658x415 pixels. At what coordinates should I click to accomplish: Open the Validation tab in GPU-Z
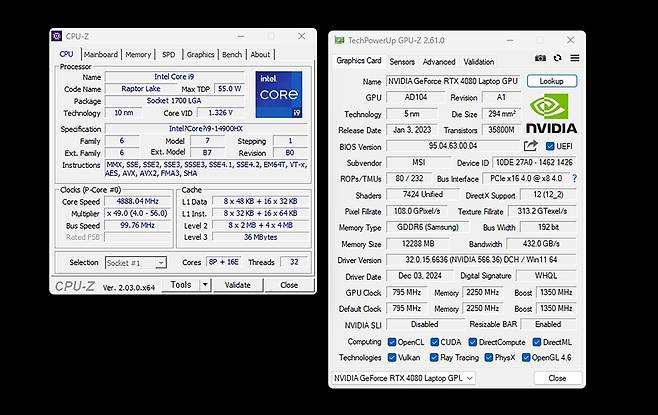tap(479, 62)
